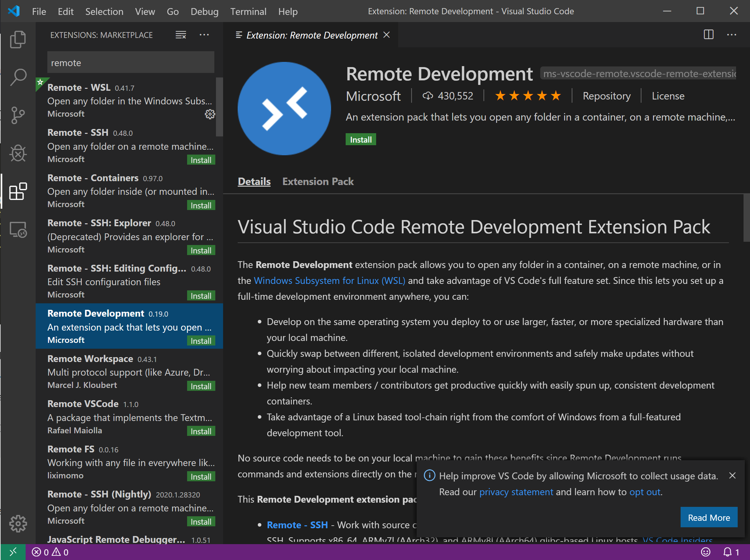Open the Windows Subsystem for Linux link
This screenshot has width=750, height=560.
329,281
